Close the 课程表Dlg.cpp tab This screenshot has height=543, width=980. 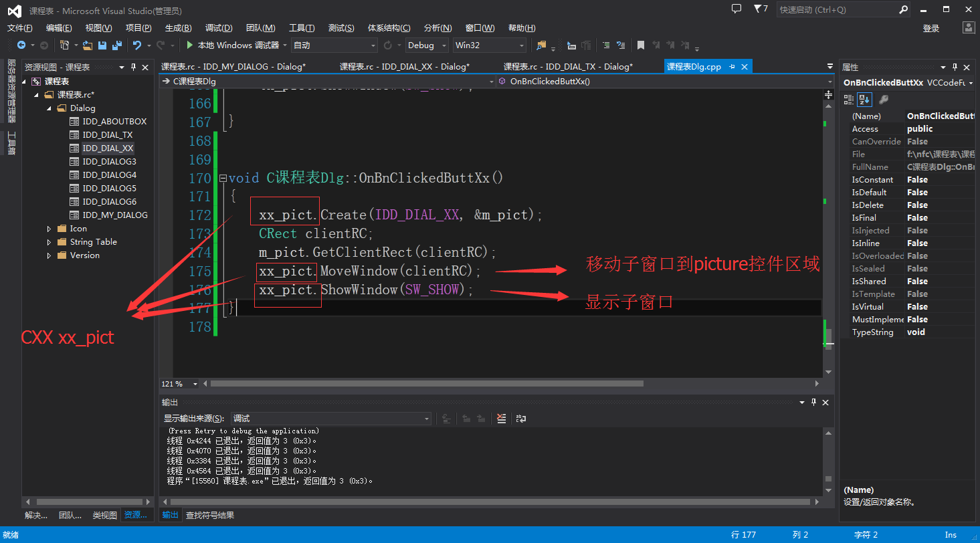pos(744,66)
